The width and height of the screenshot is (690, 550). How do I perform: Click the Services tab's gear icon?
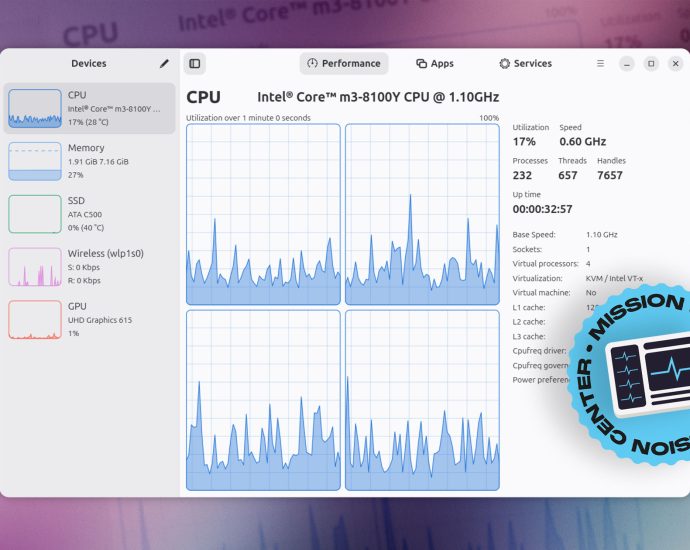504,64
